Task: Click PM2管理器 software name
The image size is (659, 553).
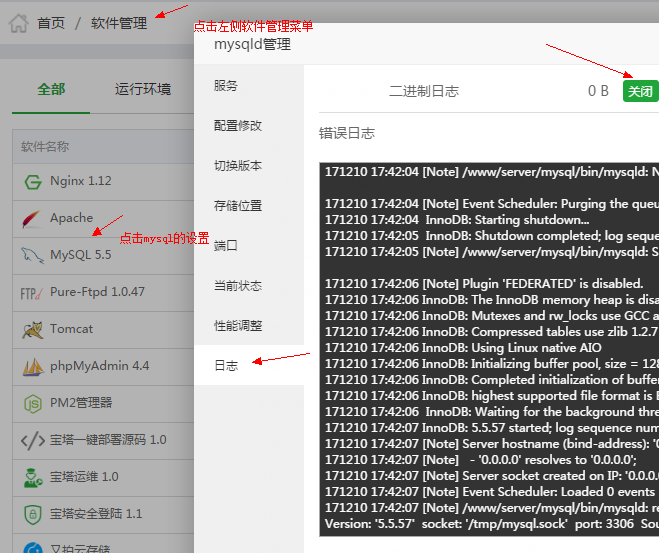Action: click(81, 403)
